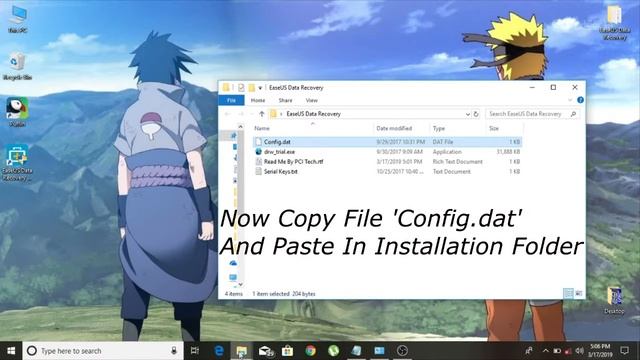Open Quick Access Toolbar customize dropdown arrow
640x360 pixels.
pos(260,88)
